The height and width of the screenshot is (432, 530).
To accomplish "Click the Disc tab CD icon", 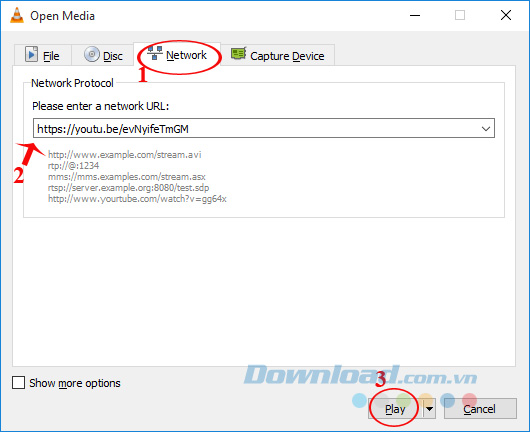I will [92, 54].
